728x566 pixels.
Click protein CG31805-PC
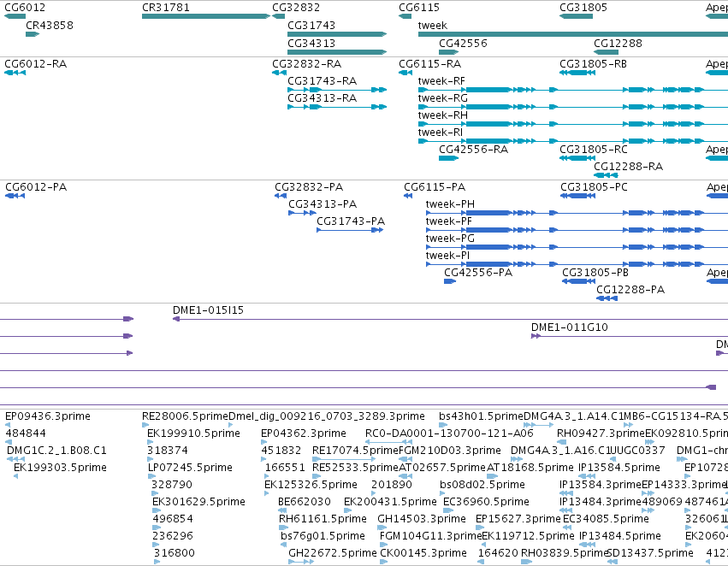(x=594, y=187)
